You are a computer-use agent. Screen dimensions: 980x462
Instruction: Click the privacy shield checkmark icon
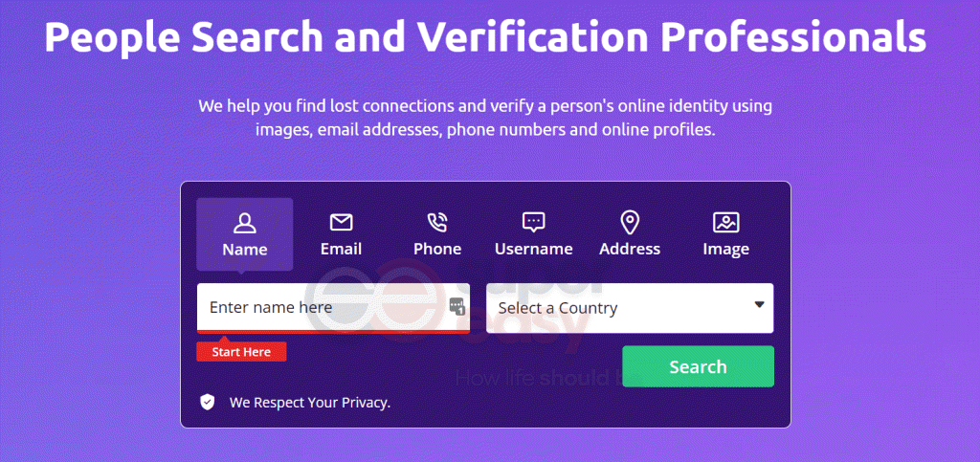tap(207, 402)
